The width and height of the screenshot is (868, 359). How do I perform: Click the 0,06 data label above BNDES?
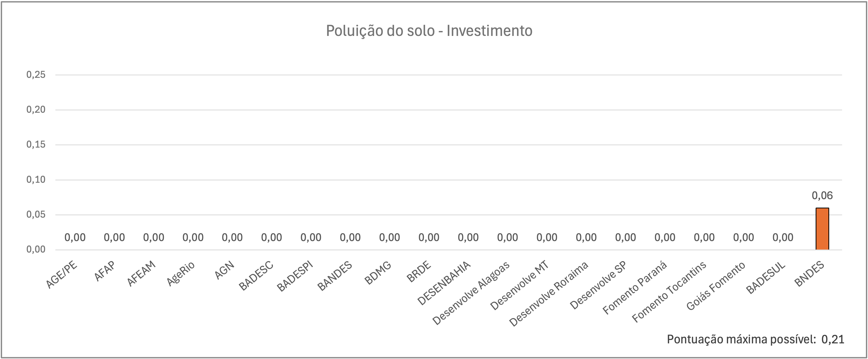coord(822,196)
